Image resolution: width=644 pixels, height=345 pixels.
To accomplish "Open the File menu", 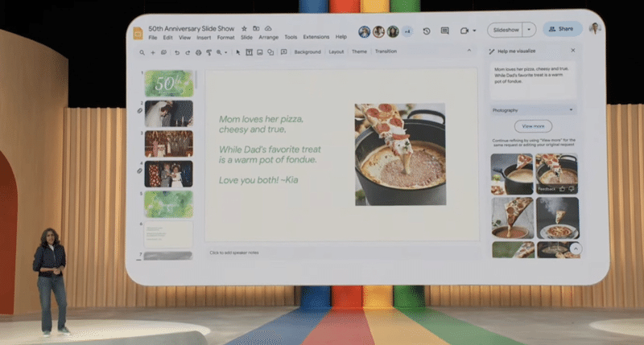I will (153, 38).
